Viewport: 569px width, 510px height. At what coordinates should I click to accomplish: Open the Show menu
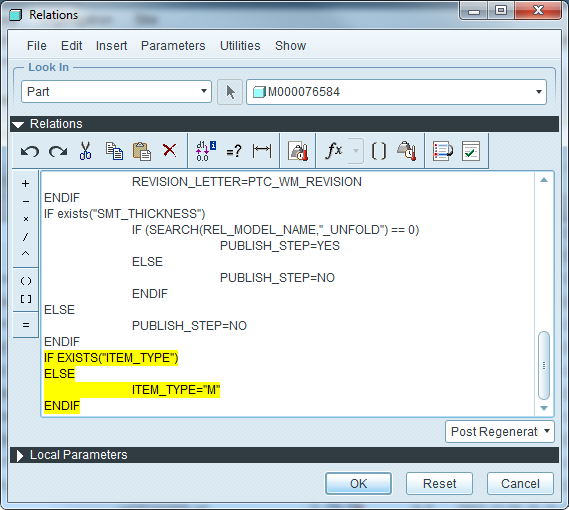click(290, 46)
